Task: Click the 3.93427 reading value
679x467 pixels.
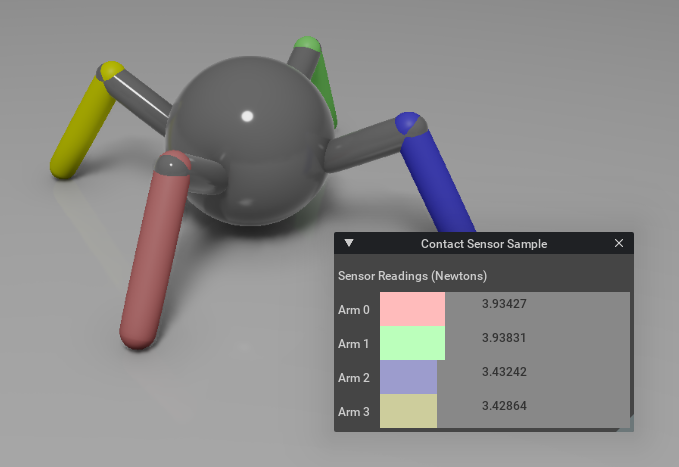Action: (x=504, y=304)
